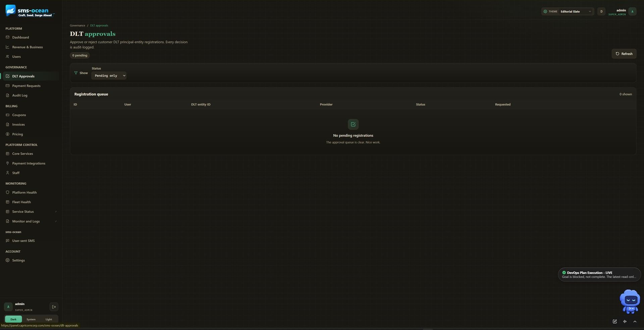Image resolution: width=644 pixels, height=330 pixels.
Task: Click the Invoices sidebar icon
Action: point(7,124)
